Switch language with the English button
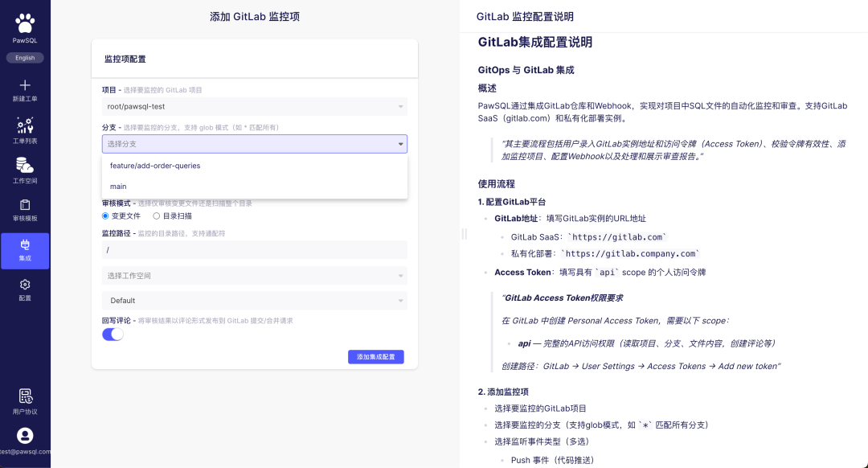This screenshot has height=468, width=868. click(25, 58)
